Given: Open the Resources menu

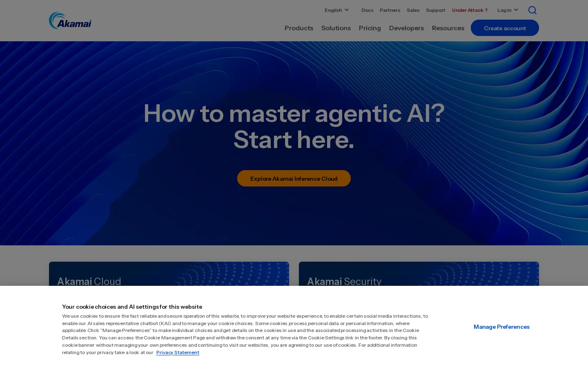Looking at the screenshot, I should (x=448, y=28).
